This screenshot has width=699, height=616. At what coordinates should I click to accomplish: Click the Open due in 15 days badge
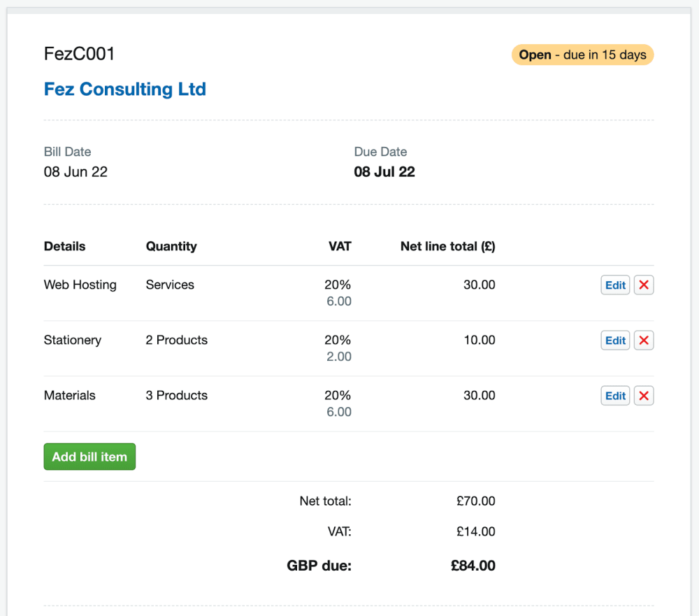(582, 55)
